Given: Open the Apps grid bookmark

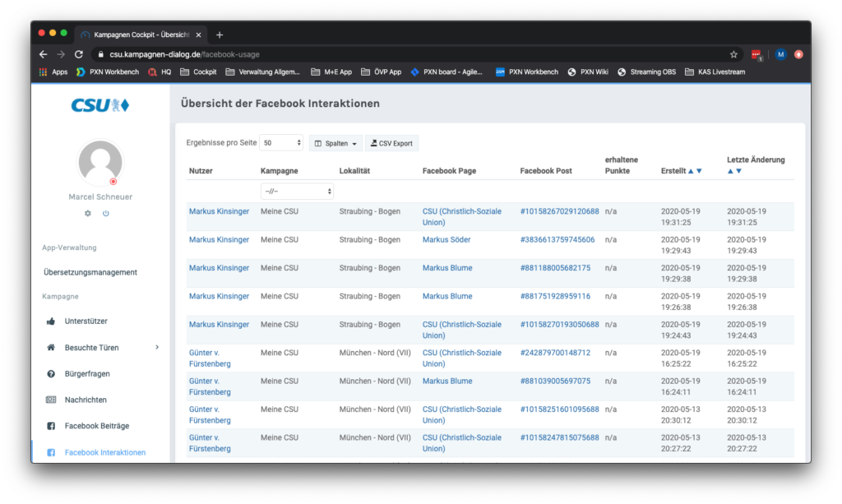Looking at the screenshot, I should [53, 72].
